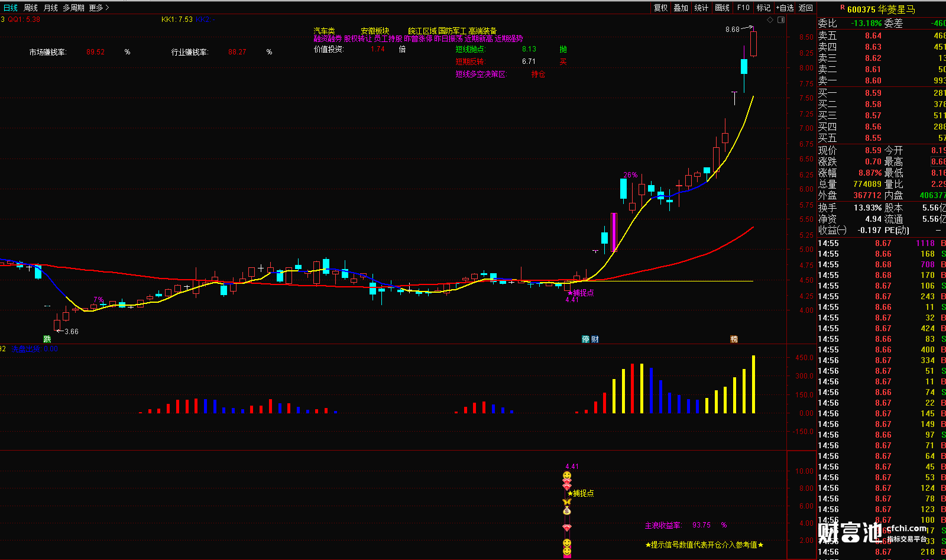
Task: Click the 行业赚钱率 value 88.27
Action: point(237,52)
